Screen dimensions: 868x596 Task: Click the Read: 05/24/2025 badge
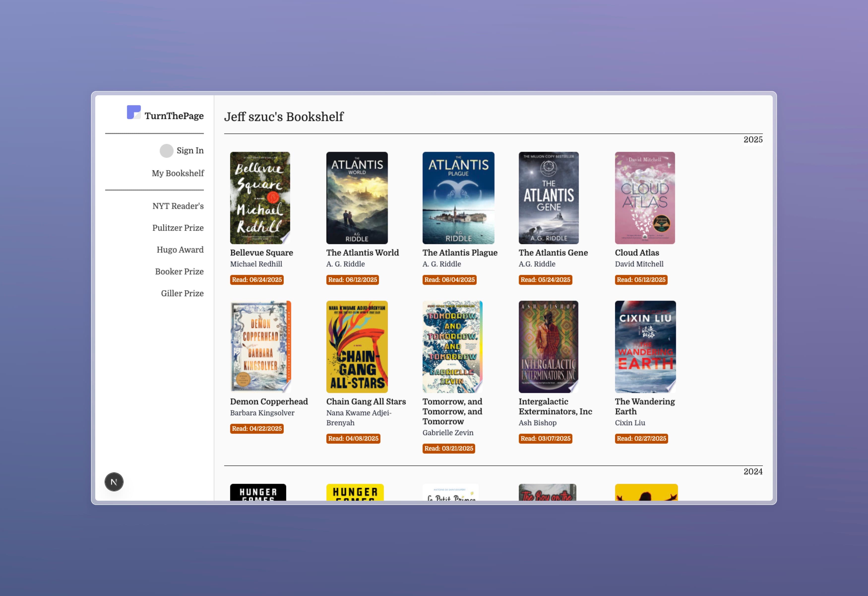[545, 279]
